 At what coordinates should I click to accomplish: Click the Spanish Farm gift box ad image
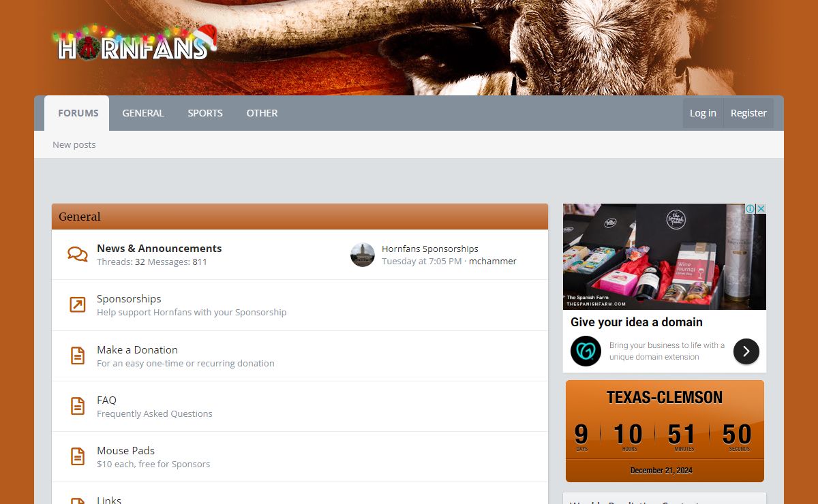[665, 257]
